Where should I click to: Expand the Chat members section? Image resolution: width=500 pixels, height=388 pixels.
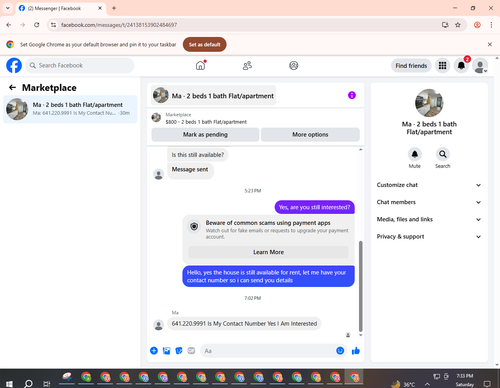[x=429, y=202]
